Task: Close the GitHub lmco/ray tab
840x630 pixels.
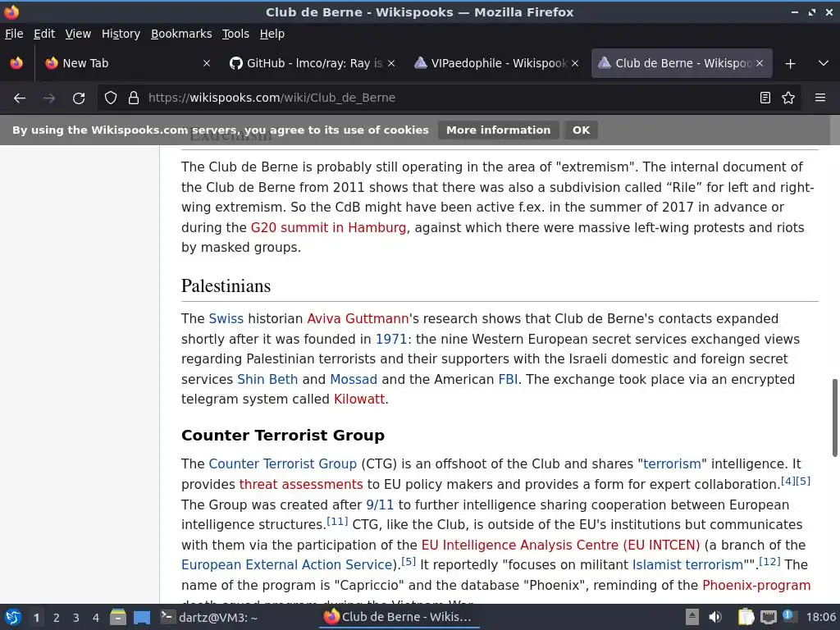Action: pyautogui.click(x=391, y=63)
